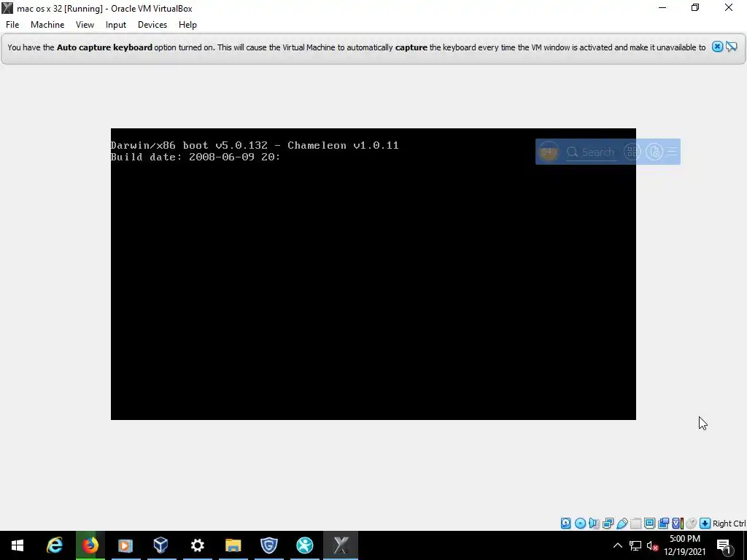This screenshot has width=747, height=560.
Task: Open VirtualBox Manager from the taskbar
Action: tap(161, 545)
